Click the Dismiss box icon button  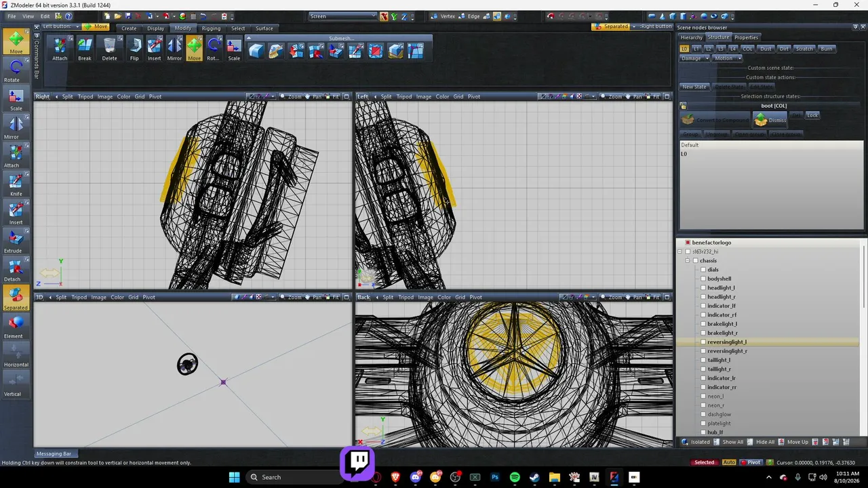pos(770,120)
